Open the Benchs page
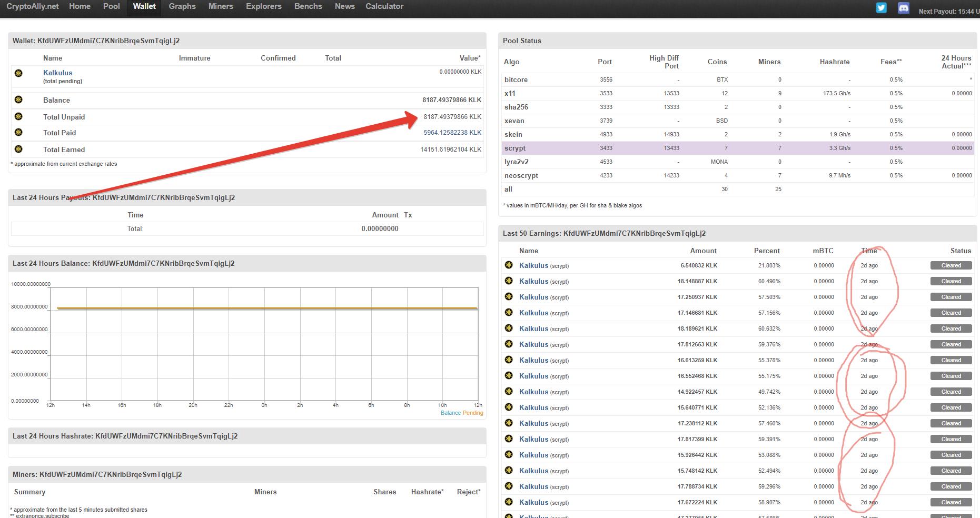 308,6
